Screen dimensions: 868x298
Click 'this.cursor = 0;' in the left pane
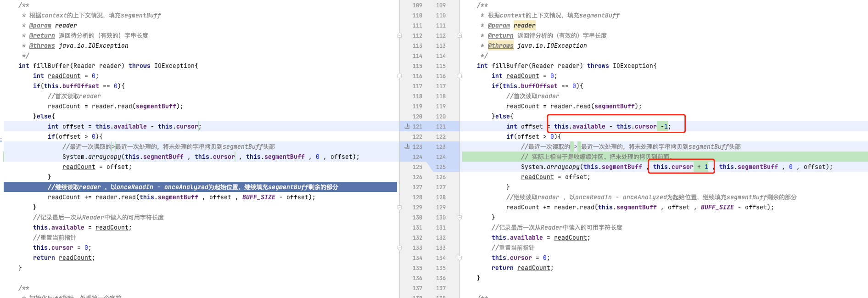(62, 247)
